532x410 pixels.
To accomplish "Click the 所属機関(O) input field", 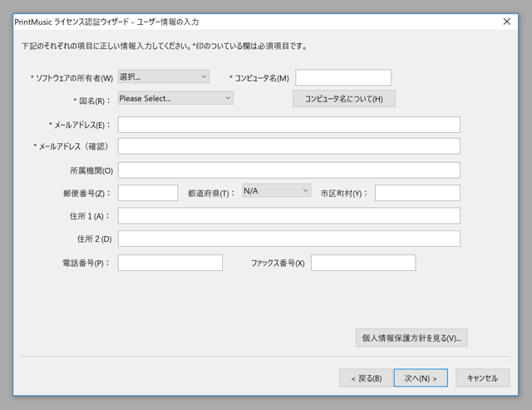I will (x=288, y=170).
